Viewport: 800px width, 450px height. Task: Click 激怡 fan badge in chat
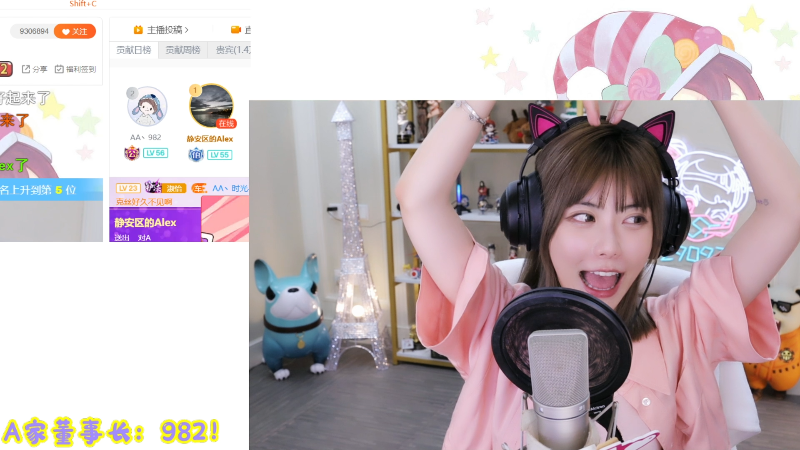click(165, 188)
